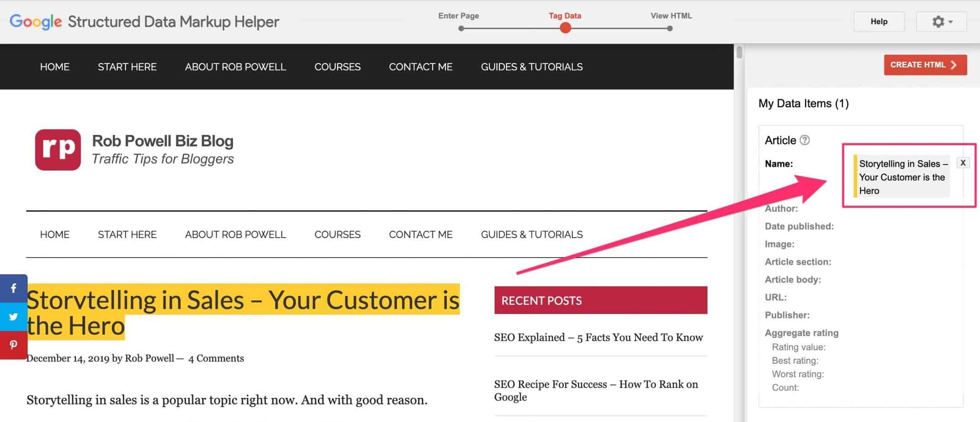980x422 pixels.
Task: Select the Facebook share icon
Action: [14, 288]
